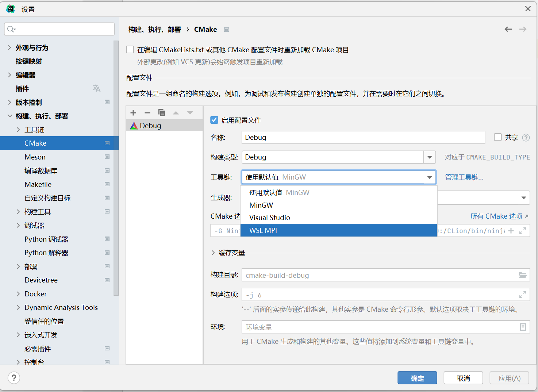Confirm settings with the 确定 button

417,378
